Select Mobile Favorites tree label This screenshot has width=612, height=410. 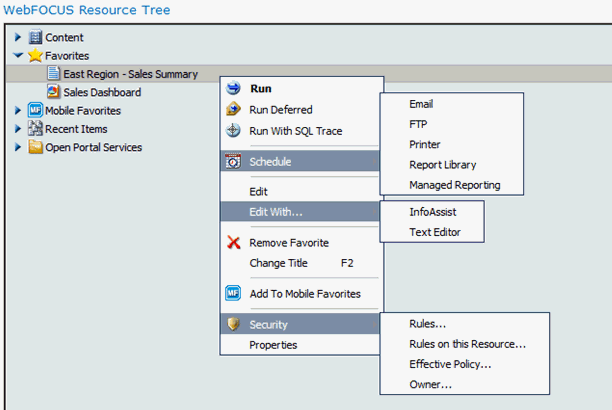tap(83, 111)
